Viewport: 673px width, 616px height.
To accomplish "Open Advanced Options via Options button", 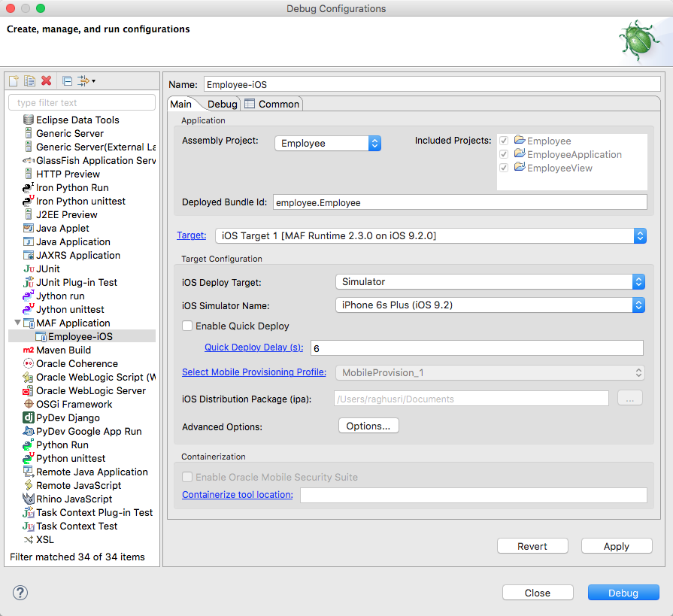I will (x=368, y=426).
